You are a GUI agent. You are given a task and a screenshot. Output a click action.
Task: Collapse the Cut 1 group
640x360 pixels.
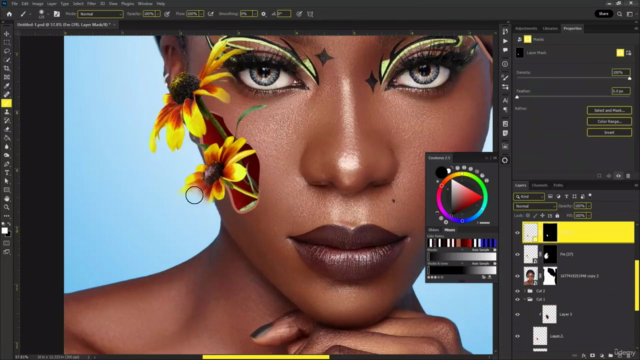pyautogui.click(x=525, y=299)
